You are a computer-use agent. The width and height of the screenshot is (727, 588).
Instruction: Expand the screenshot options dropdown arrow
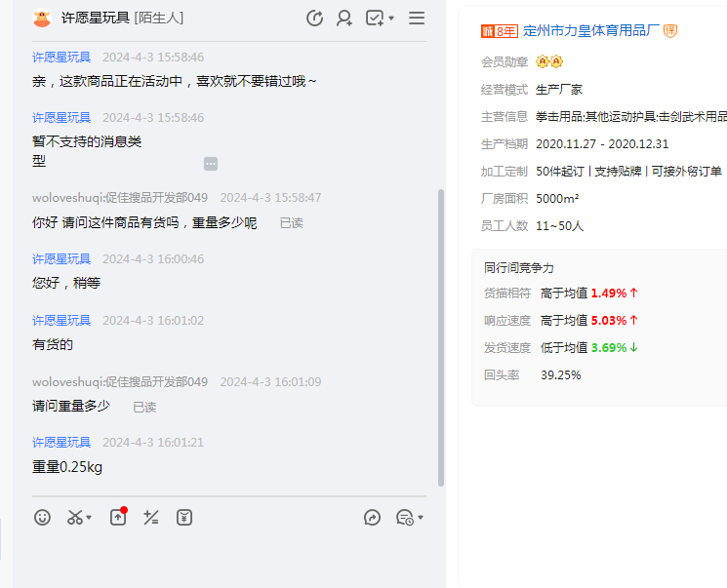click(89, 519)
